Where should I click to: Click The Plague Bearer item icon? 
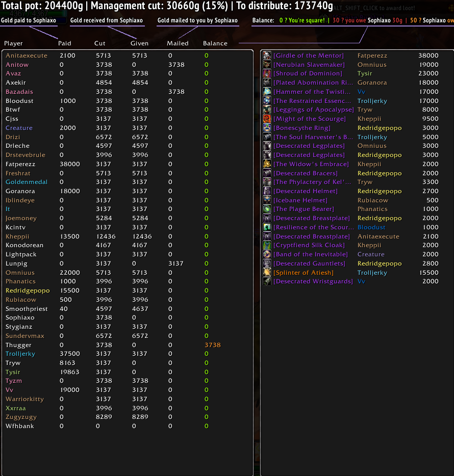(x=267, y=209)
